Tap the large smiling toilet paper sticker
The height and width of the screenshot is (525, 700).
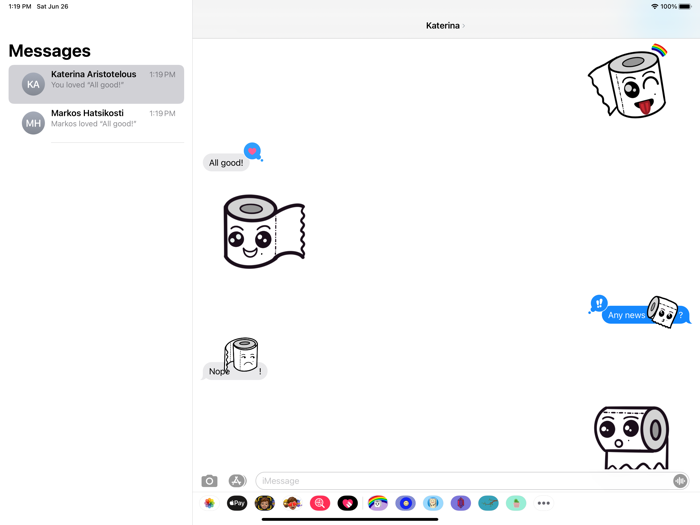coord(262,232)
